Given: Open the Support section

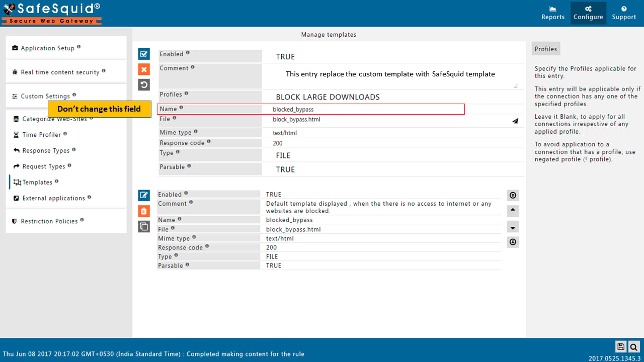Looking at the screenshot, I should point(624,13).
